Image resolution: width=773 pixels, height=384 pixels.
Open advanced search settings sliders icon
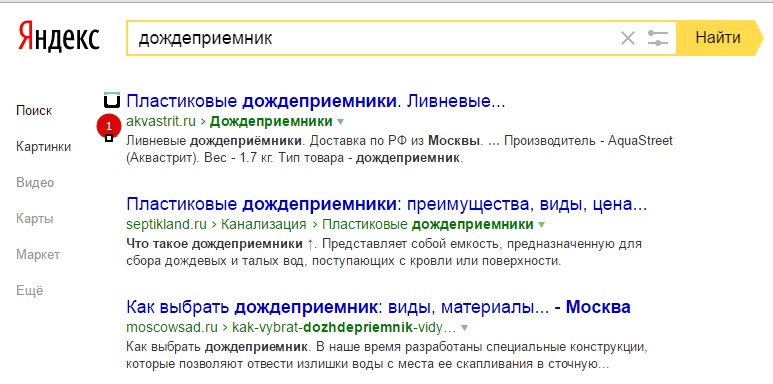(657, 38)
